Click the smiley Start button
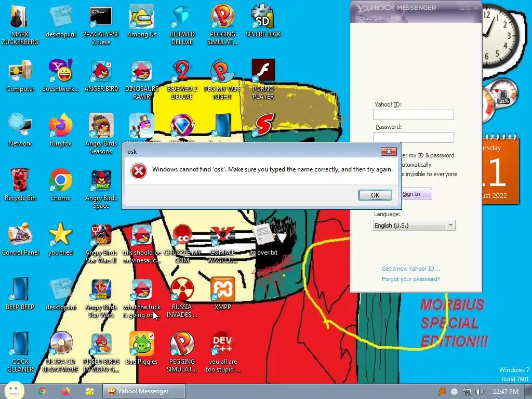 14,391
